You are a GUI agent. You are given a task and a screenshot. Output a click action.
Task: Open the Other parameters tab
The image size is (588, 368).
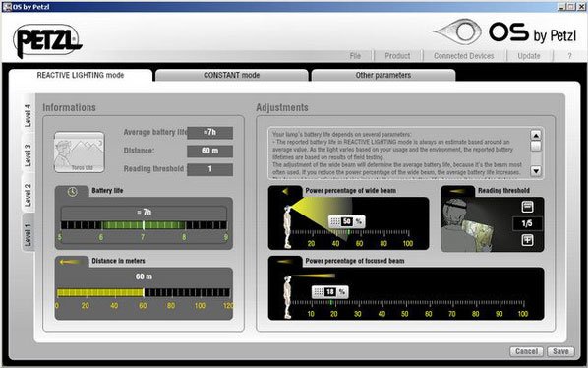pos(383,75)
